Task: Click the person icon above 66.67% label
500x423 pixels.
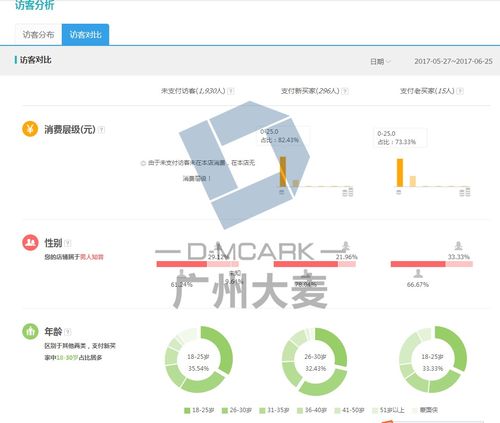Action: click(418, 273)
